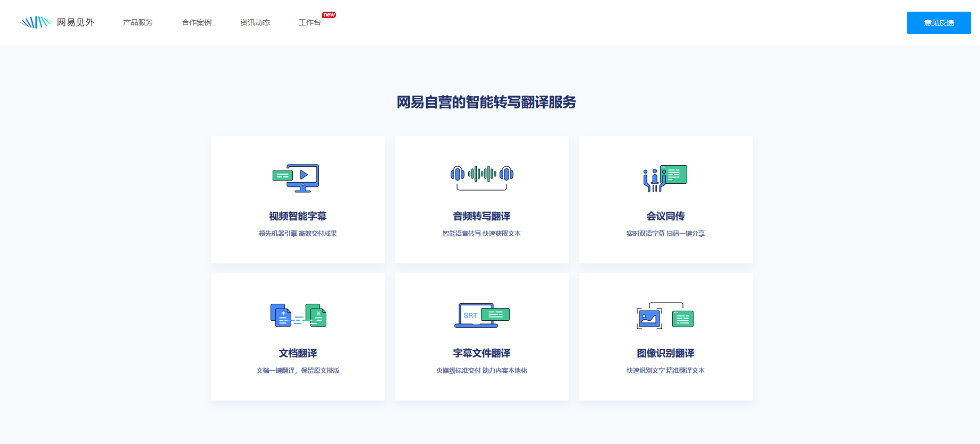Viewport: 980px width, 444px height.
Task: Go to 资讯动态 in the navigation
Action: (x=255, y=22)
